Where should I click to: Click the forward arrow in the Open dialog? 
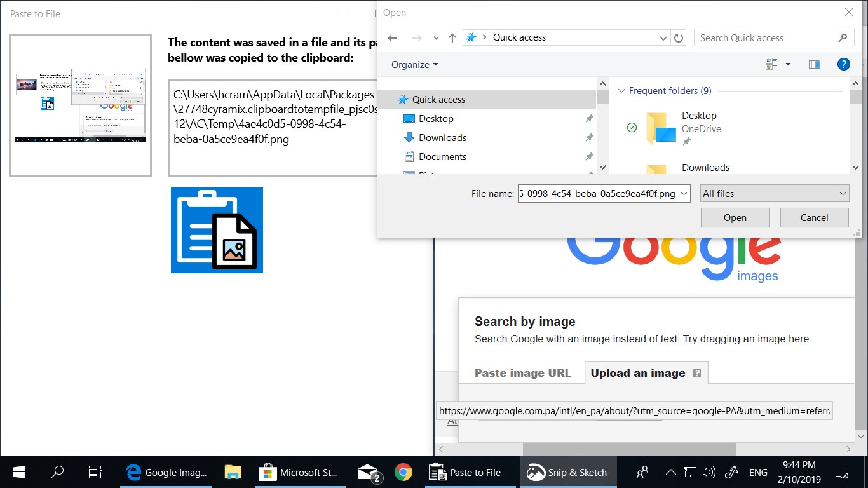click(x=417, y=38)
